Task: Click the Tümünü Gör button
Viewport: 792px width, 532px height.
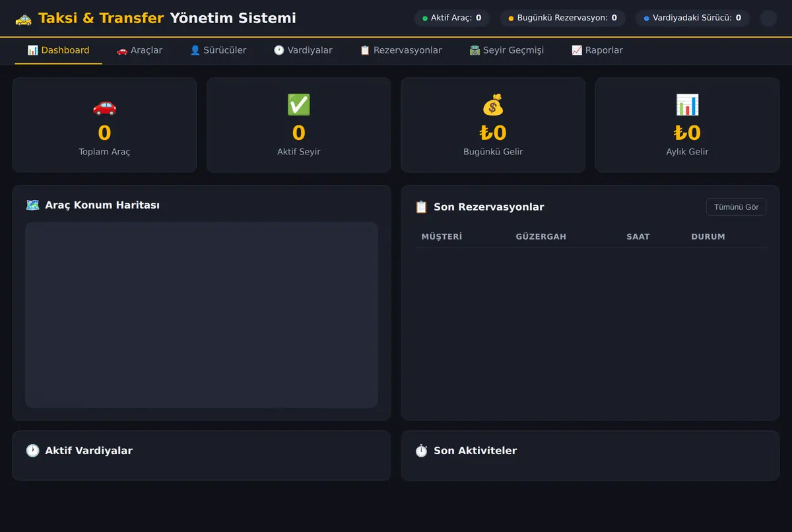Action: pyautogui.click(x=736, y=207)
